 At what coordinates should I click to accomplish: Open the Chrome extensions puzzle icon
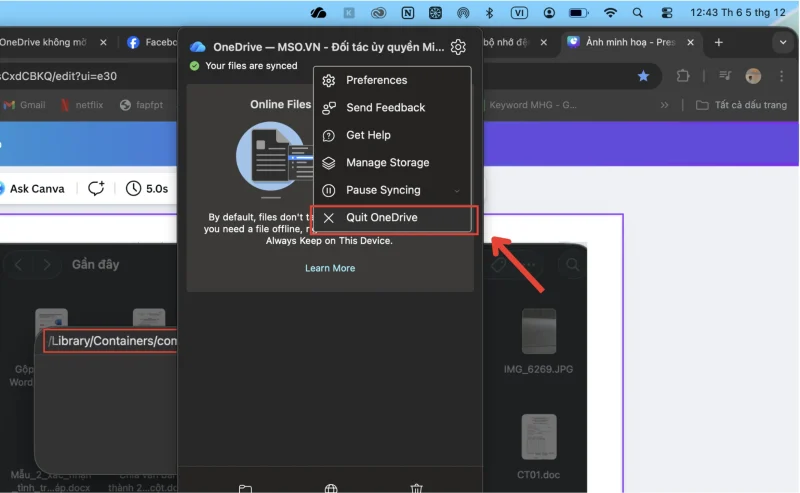[x=683, y=76]
